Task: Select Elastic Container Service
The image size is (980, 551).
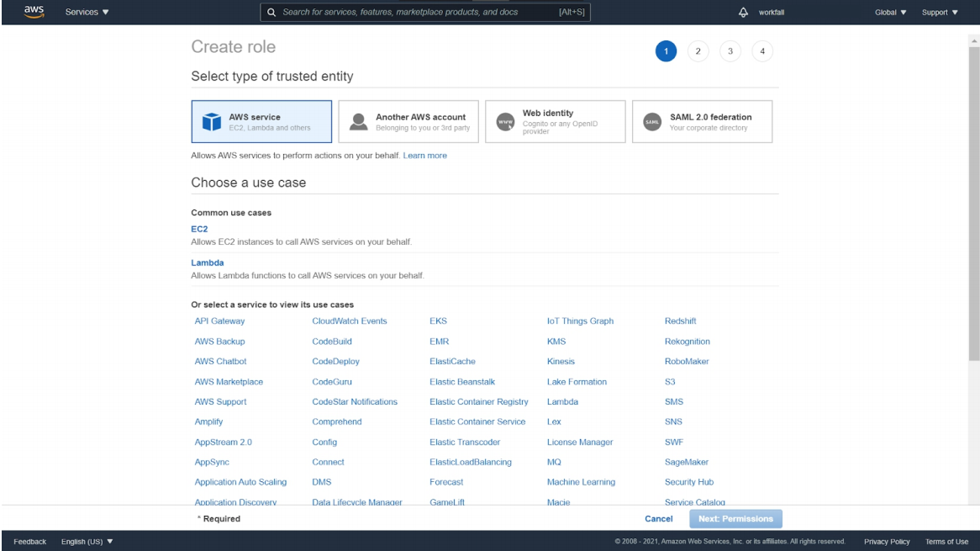Action: point(477,421)
